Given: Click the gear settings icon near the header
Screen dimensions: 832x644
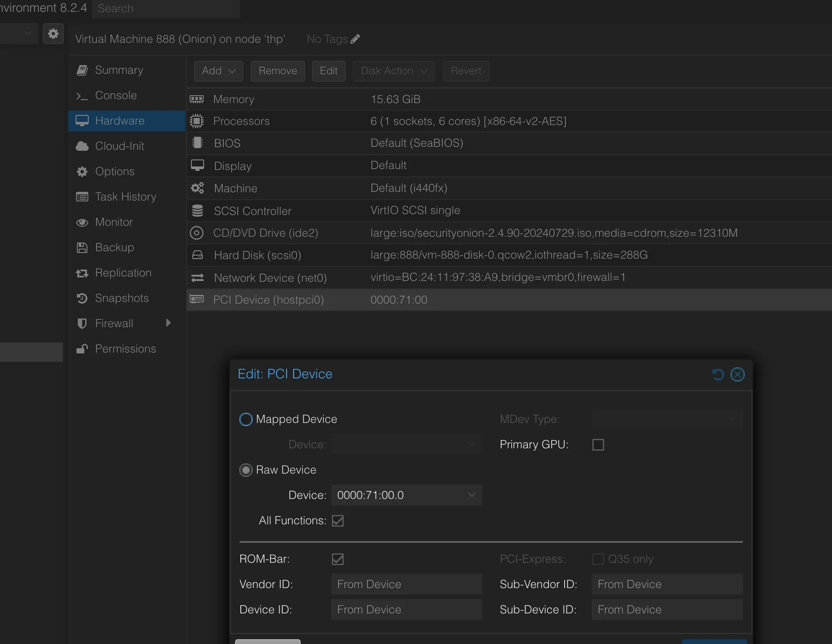Looking at the screenshot, I should click(x=53, y=34).
